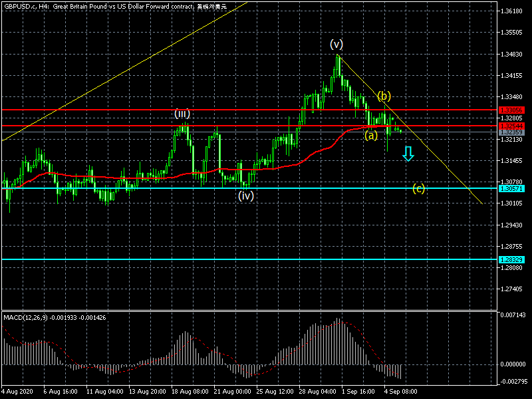
Task: Click the cyan down arrow marker
Action: pos(408,154)
